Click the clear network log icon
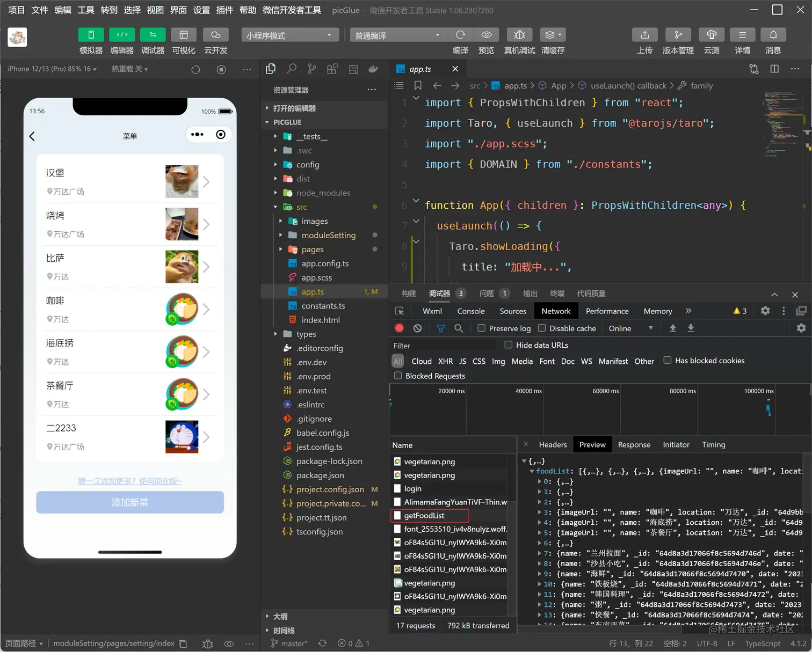The width and height of the screenshot is (812, 652). tap(418, 328)
